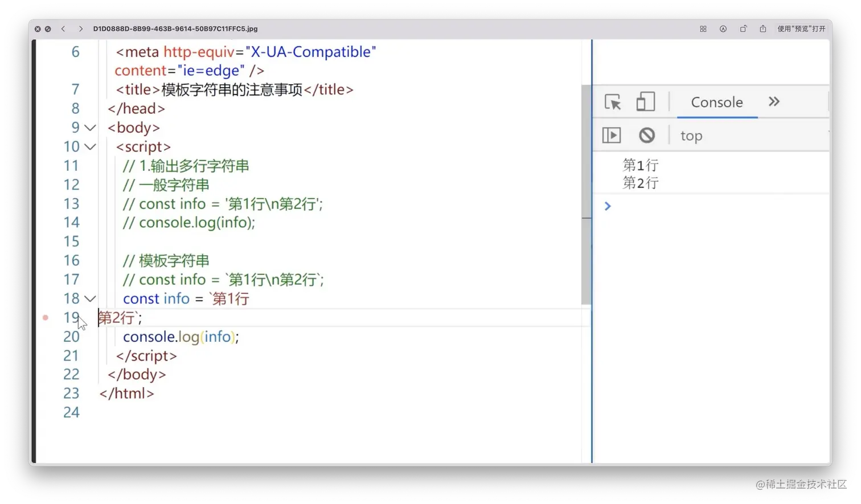The height and width of the screenshot is (504, 861).
Task: Expand hidden DevTools tabs via chevron
Action: tap(773, 101)
